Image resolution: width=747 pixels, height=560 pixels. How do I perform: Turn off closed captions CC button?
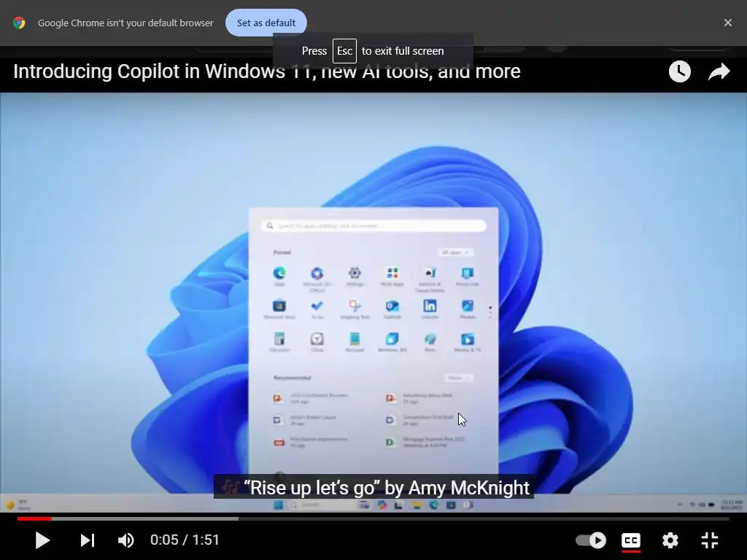[x=631, y=540]
